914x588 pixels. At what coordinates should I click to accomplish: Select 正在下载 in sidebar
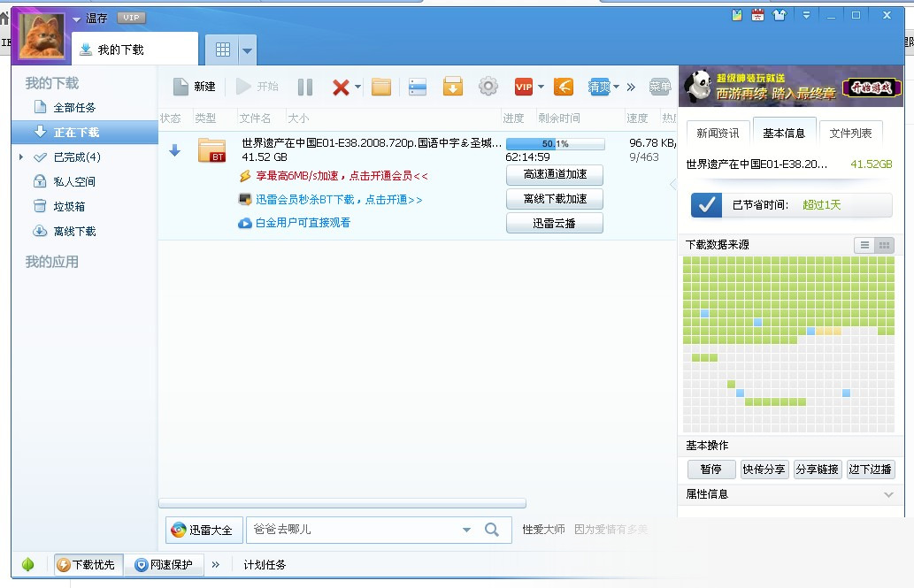pyautogui.click(x=85, y=133)
